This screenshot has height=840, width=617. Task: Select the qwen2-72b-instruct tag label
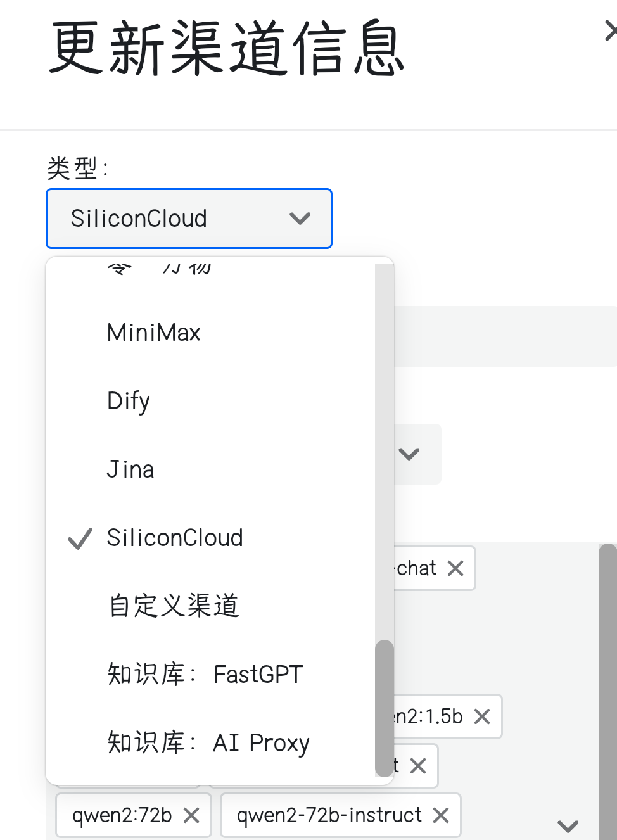[329, 815]
